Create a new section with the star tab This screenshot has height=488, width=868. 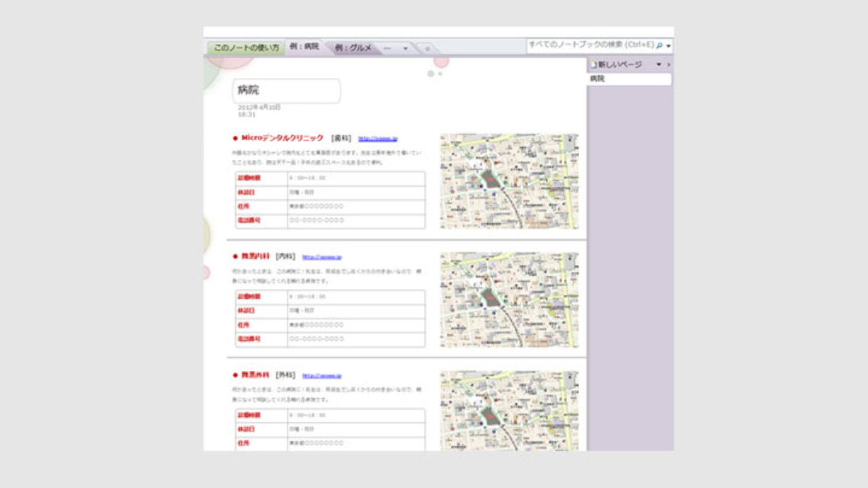427,49
